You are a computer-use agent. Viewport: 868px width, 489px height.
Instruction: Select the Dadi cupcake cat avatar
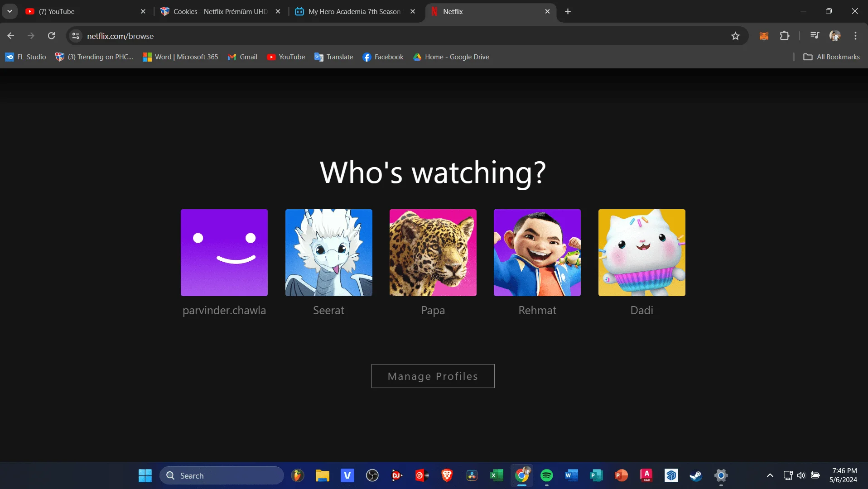[642, 253]
